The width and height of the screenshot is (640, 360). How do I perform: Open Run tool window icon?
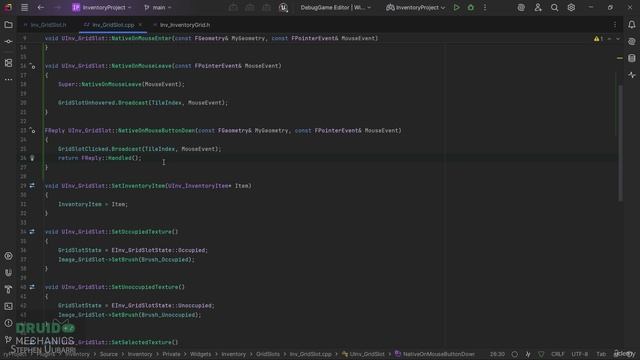(x=8, y=256)
